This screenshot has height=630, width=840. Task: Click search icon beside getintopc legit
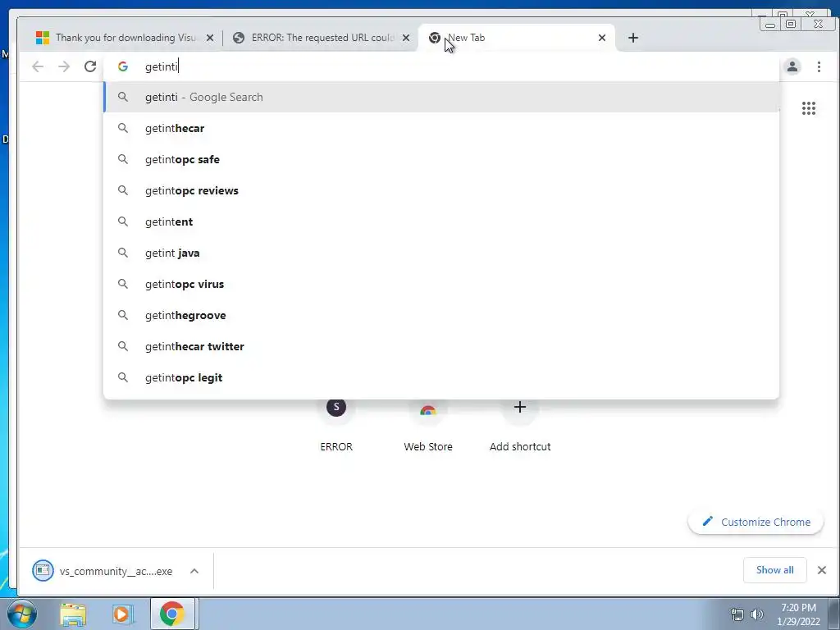tap(123, 377)
